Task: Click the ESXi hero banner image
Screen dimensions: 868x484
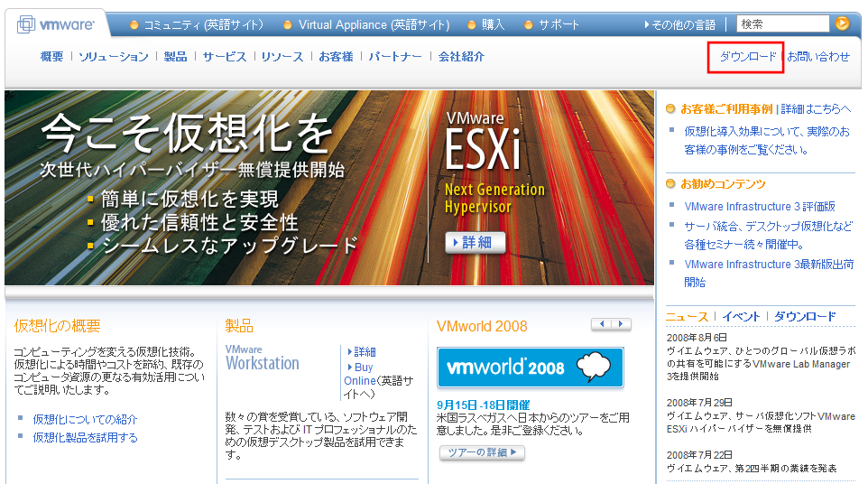Action: [x=329, y=188]
